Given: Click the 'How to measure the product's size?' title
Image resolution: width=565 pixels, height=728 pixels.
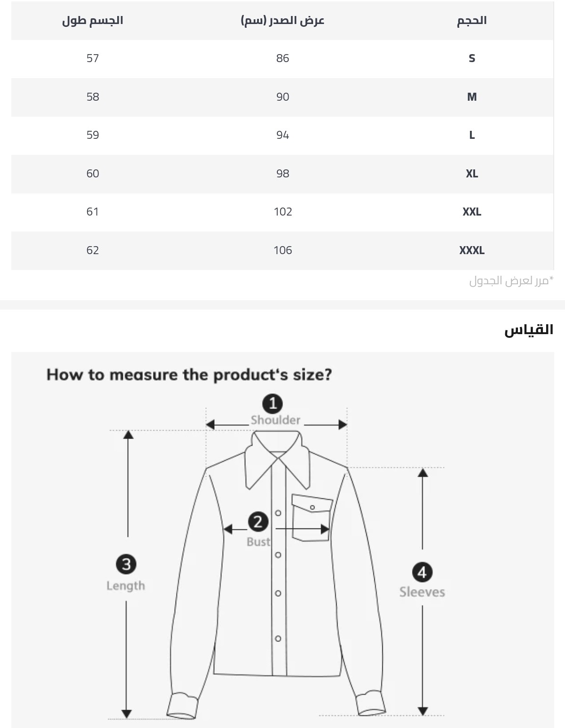Looking at the screenshot, I should 189,375.
